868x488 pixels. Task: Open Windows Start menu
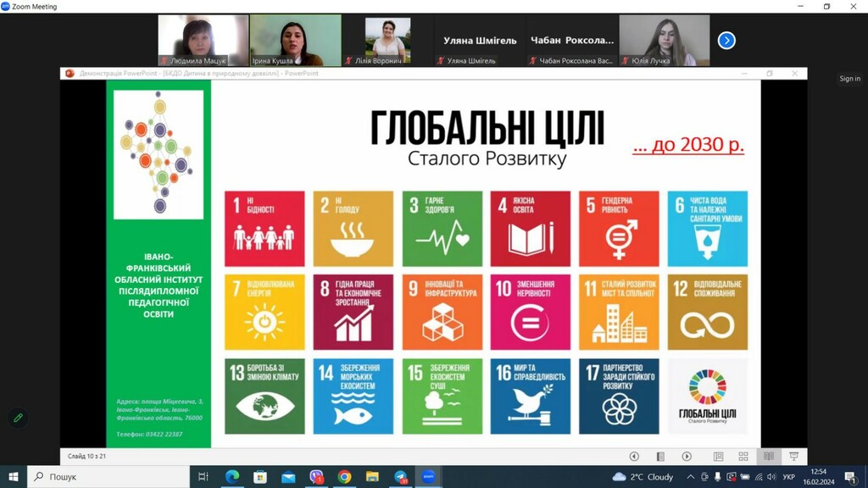[x=14, y=476]
